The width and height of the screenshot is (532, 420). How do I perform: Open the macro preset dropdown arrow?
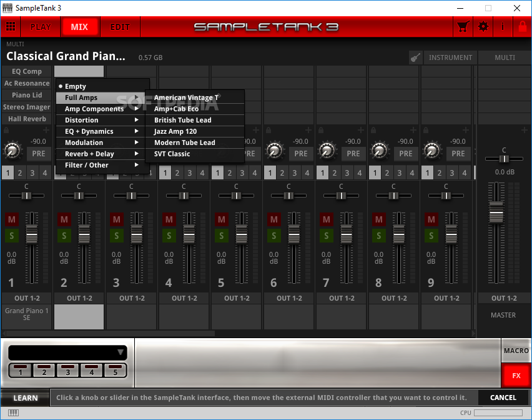click(x=121, y=352)
